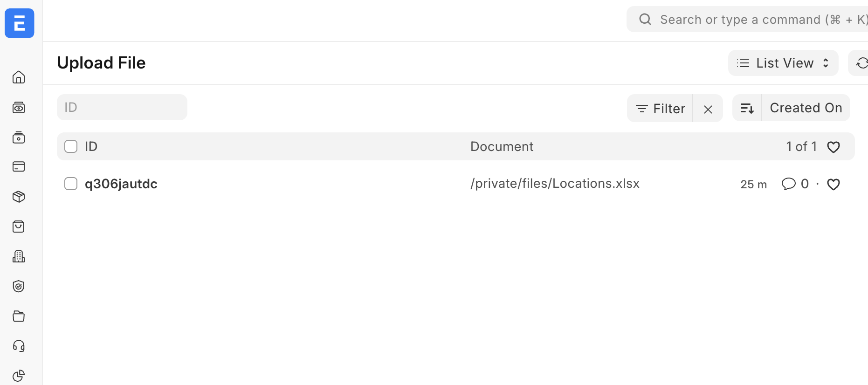
Task: Open the Home sidebar icon
Action: [19, 77]
